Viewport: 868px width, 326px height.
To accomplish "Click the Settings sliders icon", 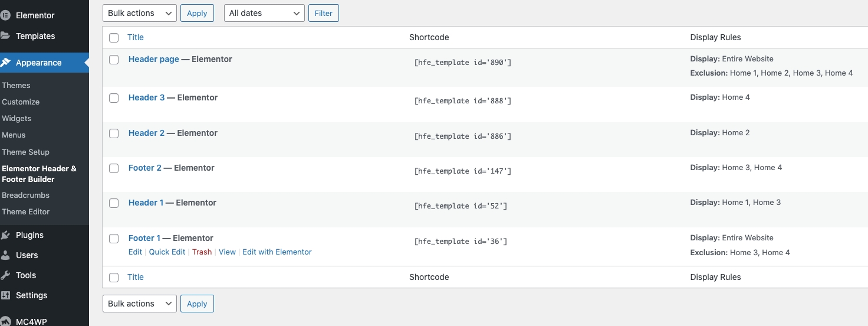I will pyautogui.click(x=5, y=295).
